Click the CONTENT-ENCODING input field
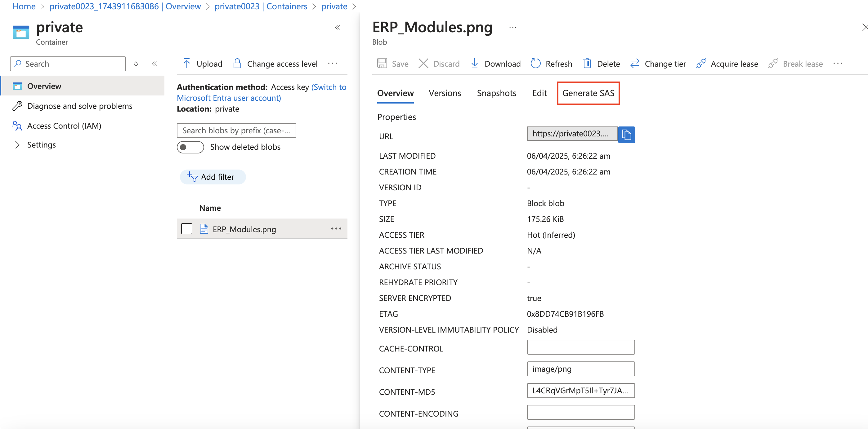This screenshot has height=429, width=868. point(580,412)
